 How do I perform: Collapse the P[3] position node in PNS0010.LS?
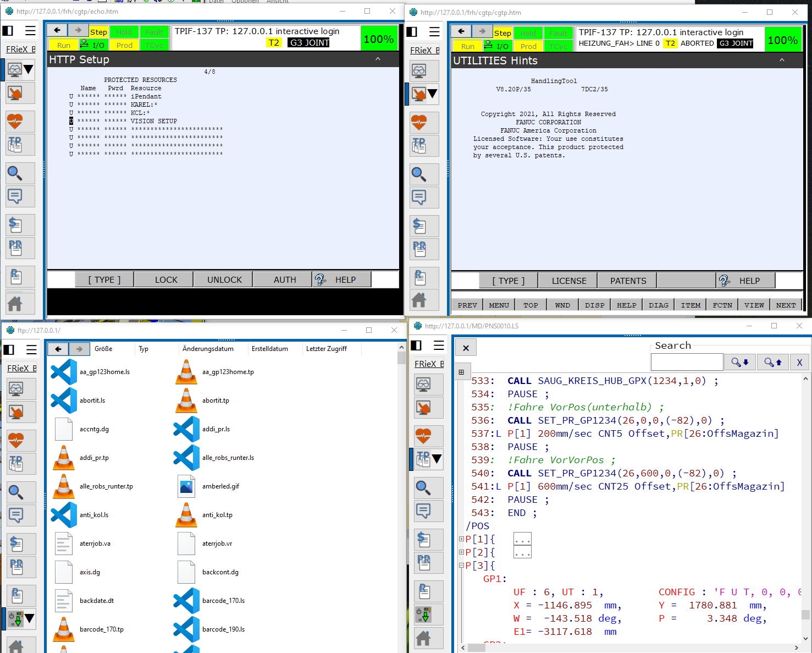pos(461,566)
